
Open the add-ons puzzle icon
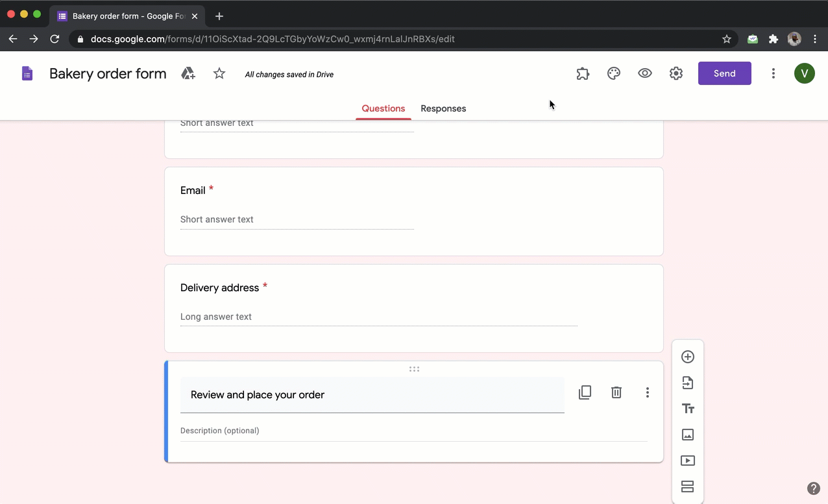coord(582,73)
